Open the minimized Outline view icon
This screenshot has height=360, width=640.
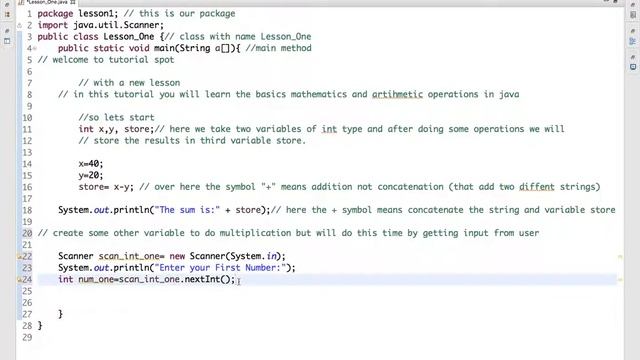tap(633, 41)
